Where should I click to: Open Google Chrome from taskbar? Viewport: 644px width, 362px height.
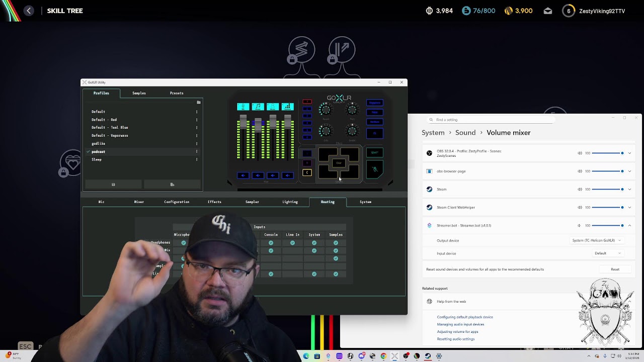383,356
